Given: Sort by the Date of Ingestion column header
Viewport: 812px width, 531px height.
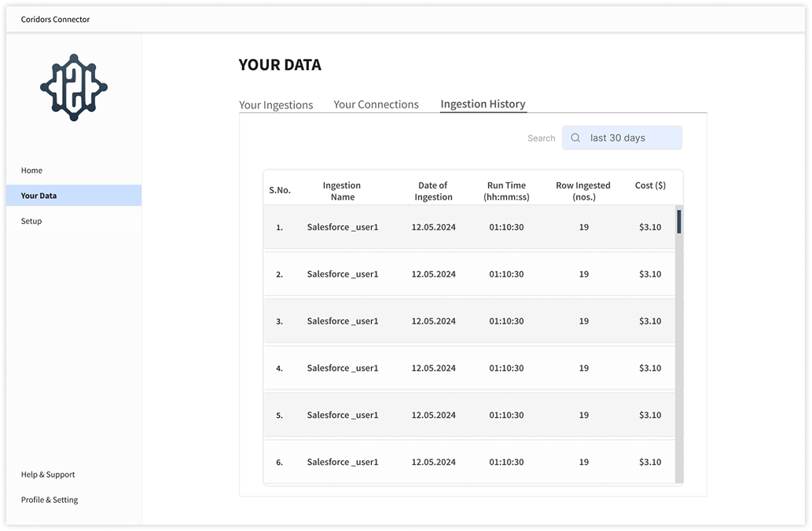Looking at the screenshot, I should coord(433,191).
